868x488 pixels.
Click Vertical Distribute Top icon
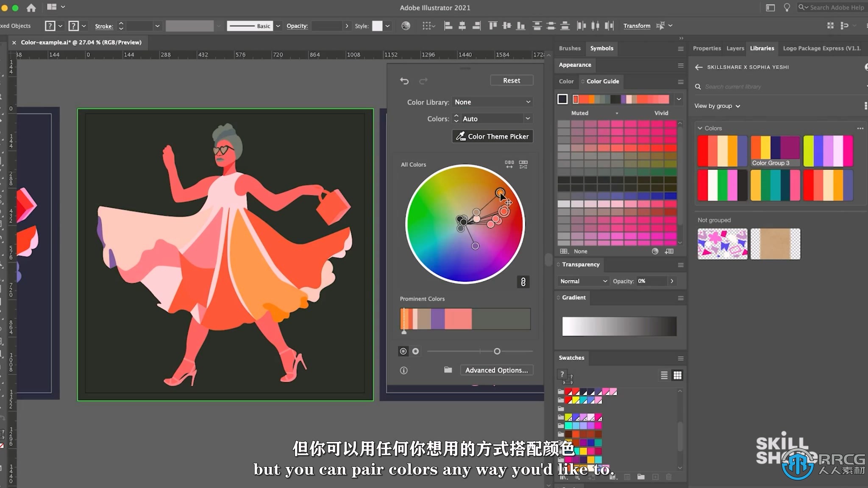[537, 26]
